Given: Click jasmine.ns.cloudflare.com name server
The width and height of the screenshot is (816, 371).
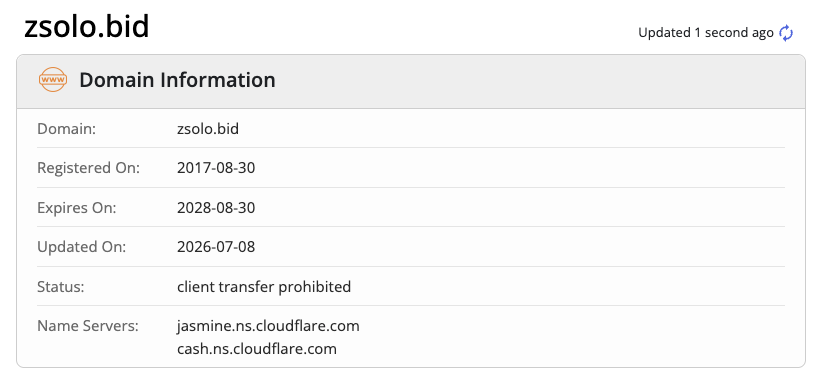Looking at the screenshot, I should pos(268,326).
